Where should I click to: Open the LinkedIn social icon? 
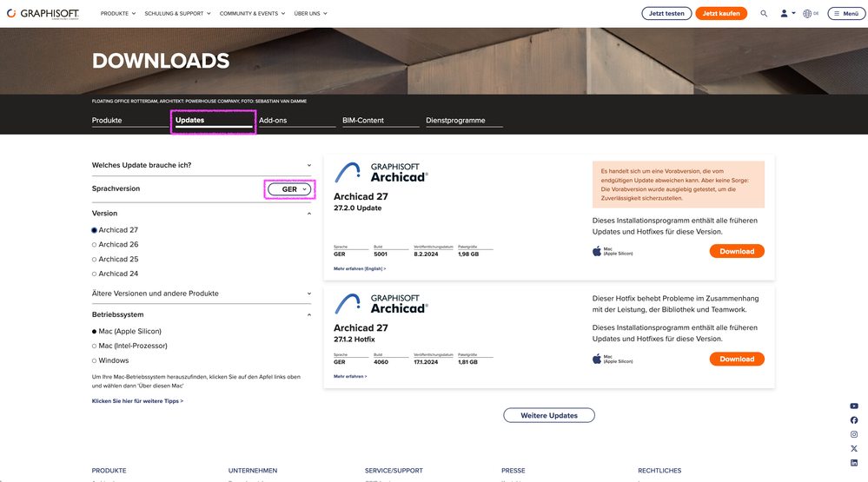854,463
